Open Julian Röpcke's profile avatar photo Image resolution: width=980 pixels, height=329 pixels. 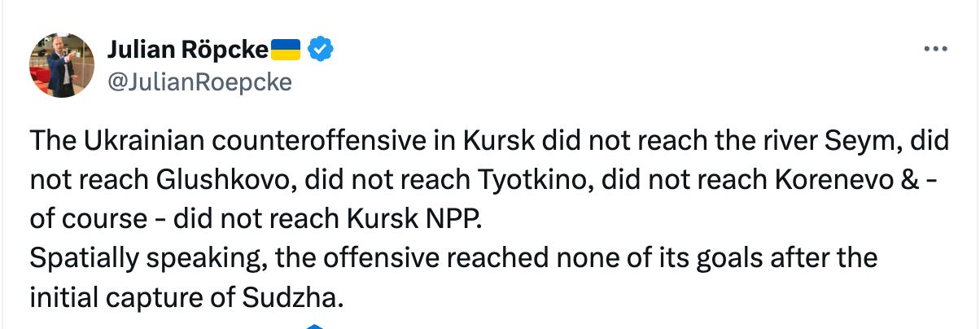point(62,65)
